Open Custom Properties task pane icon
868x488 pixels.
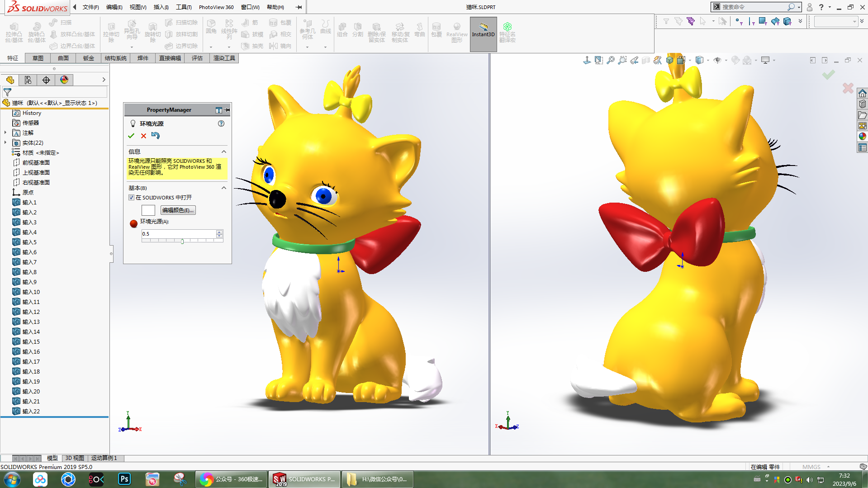tap(862, 147)
